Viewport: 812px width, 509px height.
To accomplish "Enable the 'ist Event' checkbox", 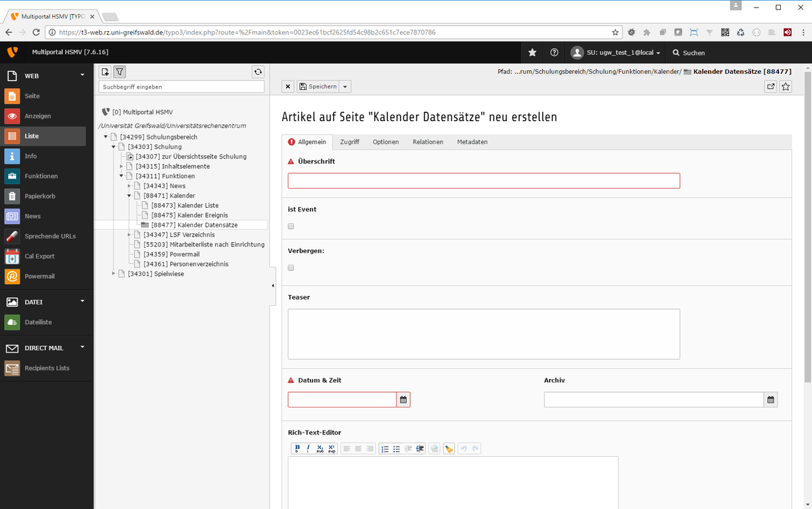I will [291, 226].
